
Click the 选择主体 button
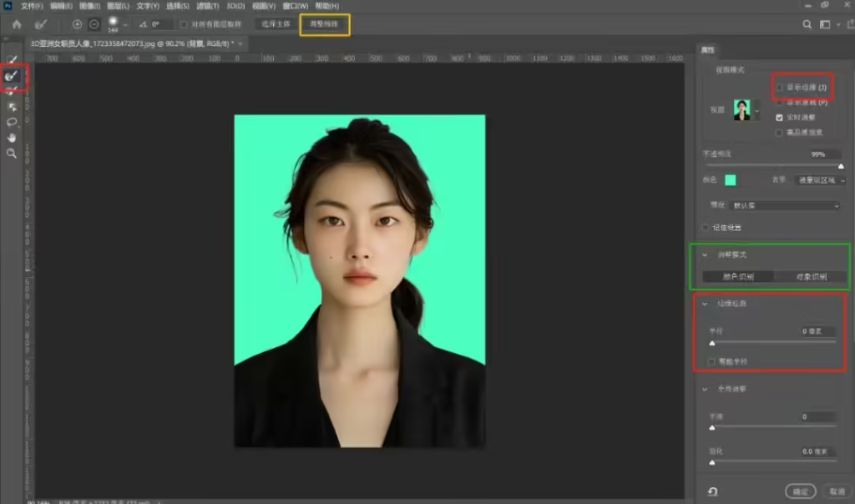274,24
